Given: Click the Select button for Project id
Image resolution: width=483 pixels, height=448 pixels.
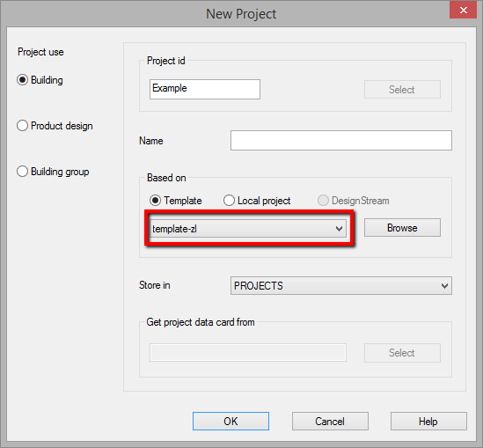Looking at the screenshot, I should 402,90.
